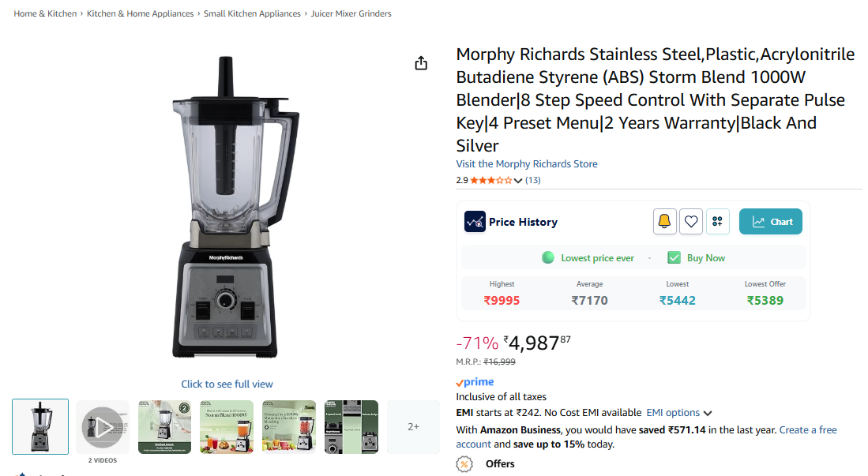Click the Offers badge icon

click(466, 464)
